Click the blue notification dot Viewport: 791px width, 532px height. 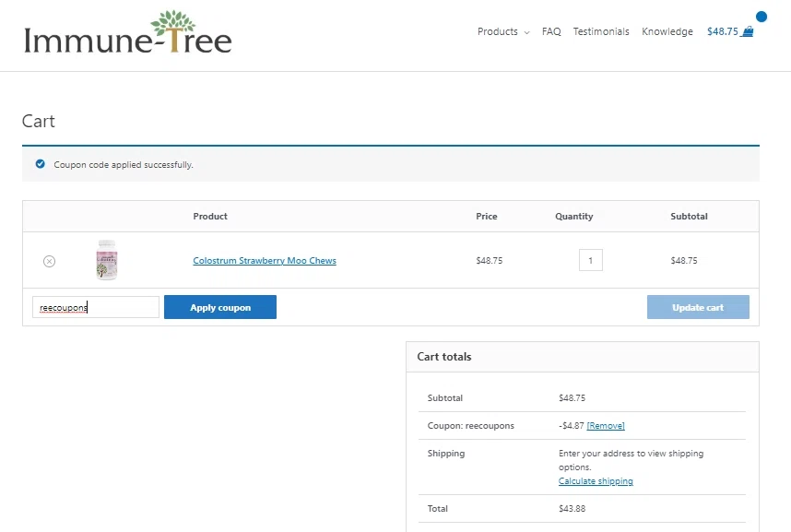pos(761,17)
